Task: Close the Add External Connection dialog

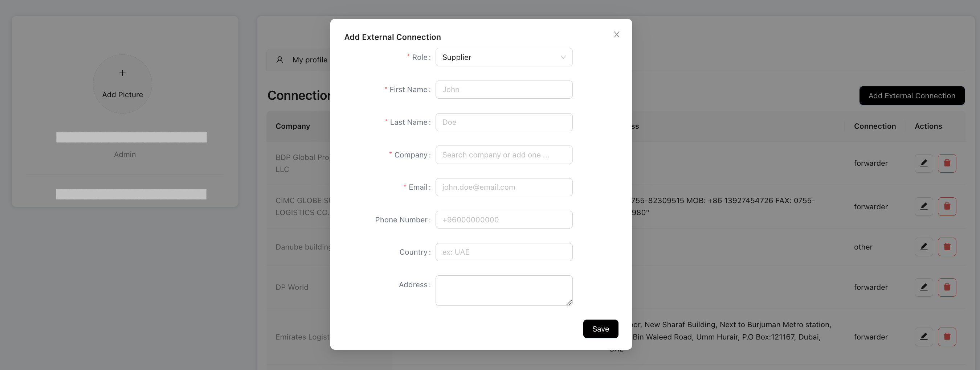Action: pos(616,34)
